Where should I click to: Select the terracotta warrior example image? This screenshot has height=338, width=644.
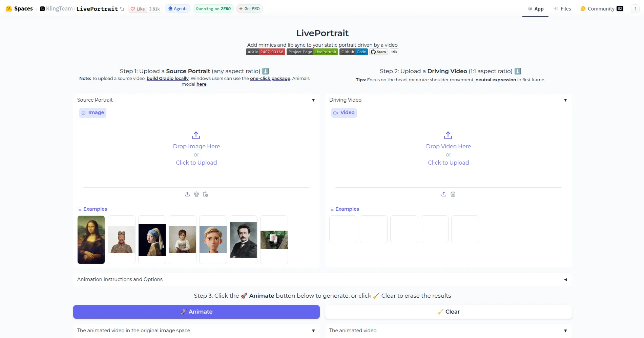coord(122,240)
